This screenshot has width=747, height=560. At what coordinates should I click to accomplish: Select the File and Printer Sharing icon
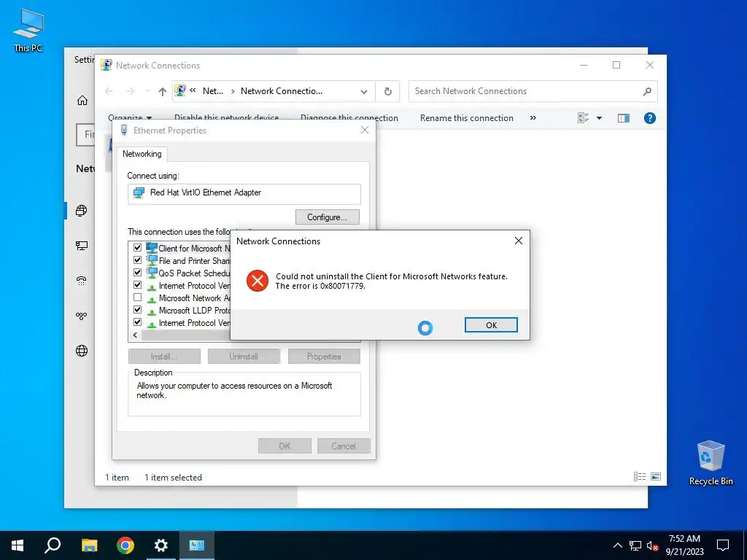pos(152,260)
